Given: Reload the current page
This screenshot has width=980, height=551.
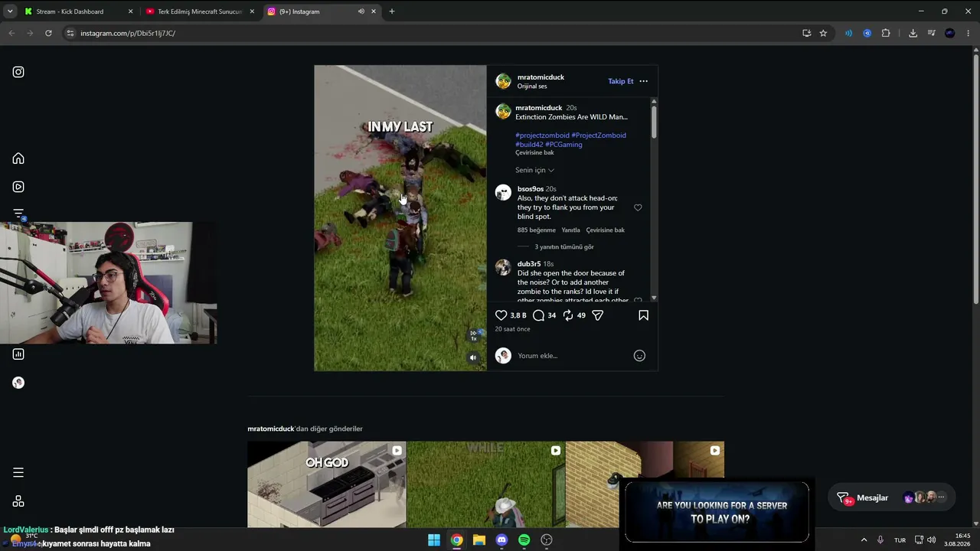Looking at the screenshot, I should (x=48, y=33).
